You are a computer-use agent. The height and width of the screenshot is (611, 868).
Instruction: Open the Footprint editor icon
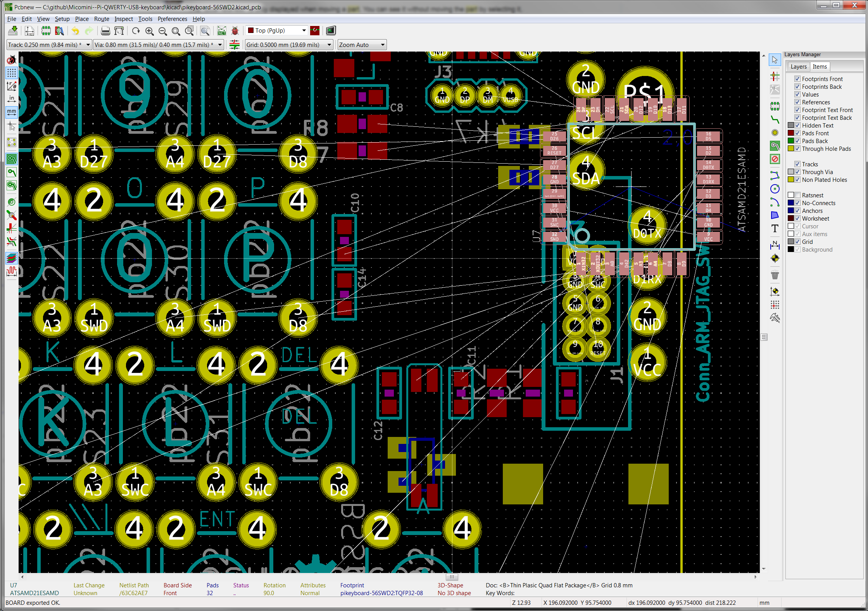[46, 31]
